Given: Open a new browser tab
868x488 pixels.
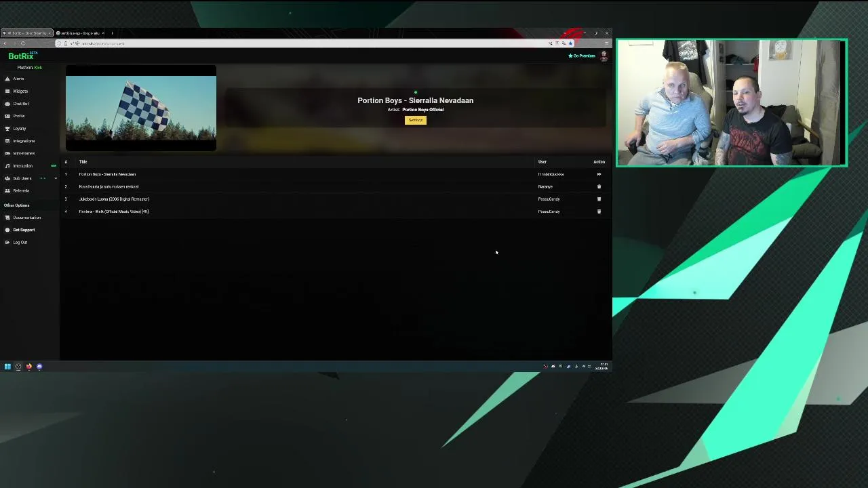Looking at the screenshot, I should point(113,33).
